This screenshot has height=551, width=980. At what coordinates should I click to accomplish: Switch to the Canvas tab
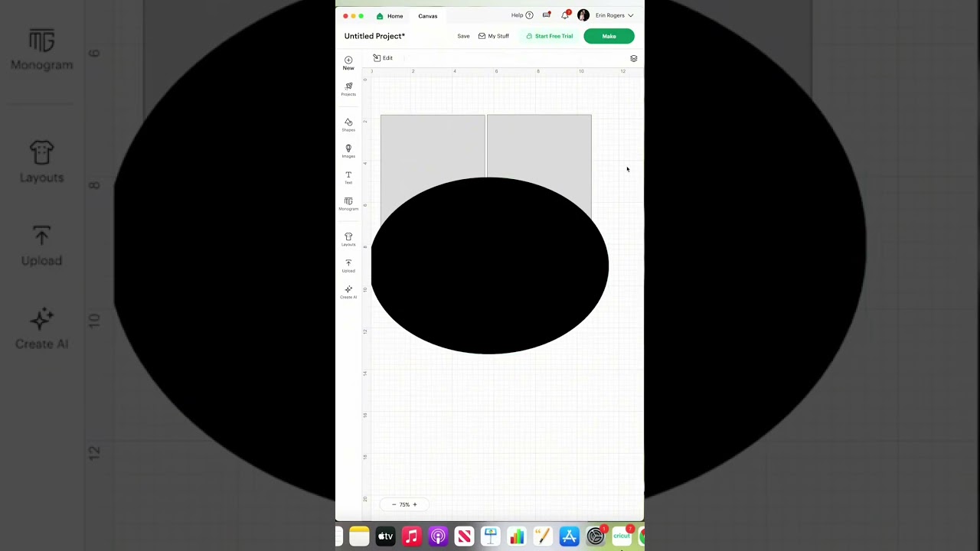coord(428,16)
